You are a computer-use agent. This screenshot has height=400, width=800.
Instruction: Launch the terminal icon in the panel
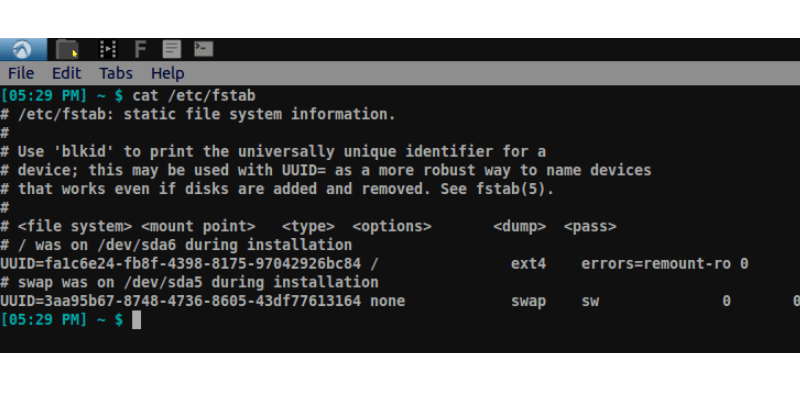[203, 49]
